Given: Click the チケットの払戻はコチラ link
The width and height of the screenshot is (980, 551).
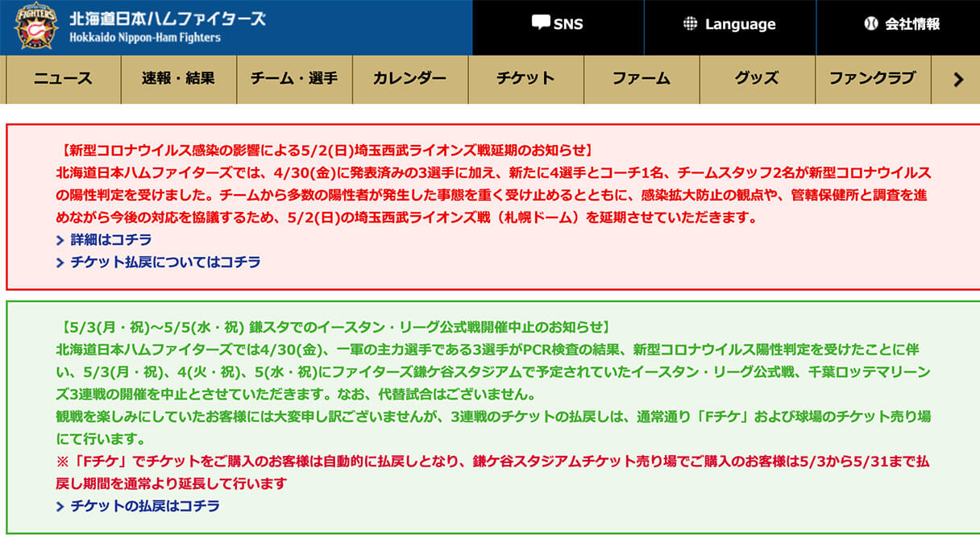Looking at the screenshot, I should pos(145,507).
